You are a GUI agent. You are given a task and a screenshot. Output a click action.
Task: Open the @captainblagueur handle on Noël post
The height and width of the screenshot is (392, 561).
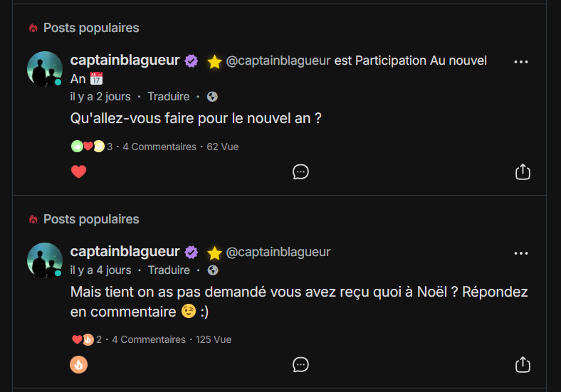[278, 252]
